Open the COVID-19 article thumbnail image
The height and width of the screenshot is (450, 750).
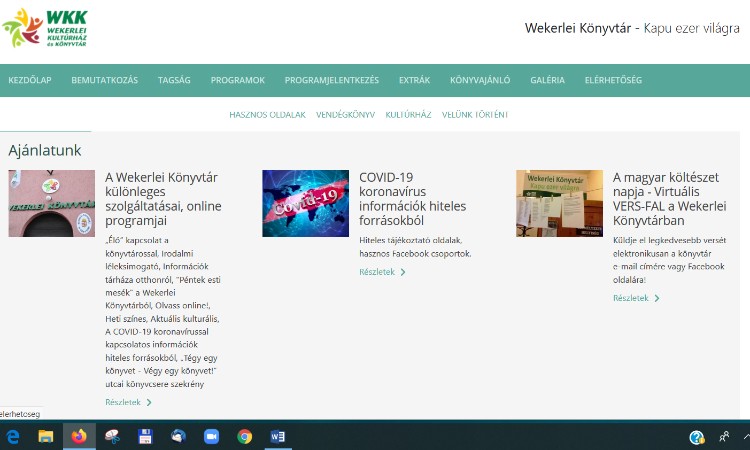point(305,203)
